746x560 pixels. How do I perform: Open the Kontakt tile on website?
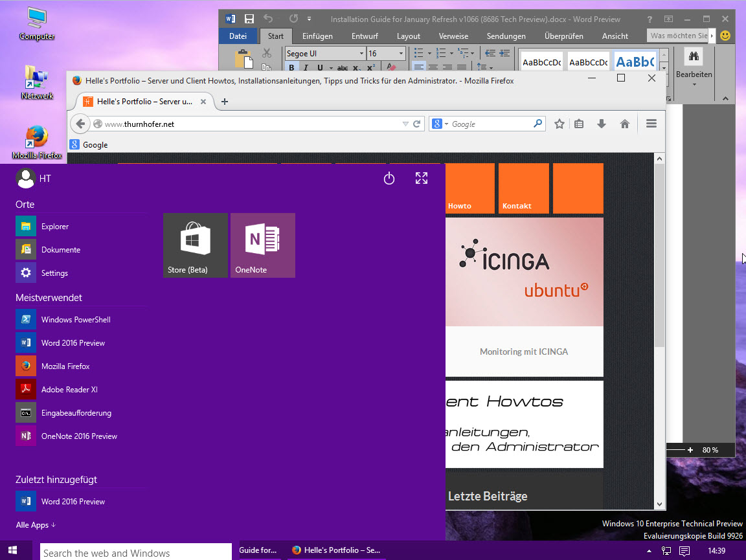tap(524, 188)
